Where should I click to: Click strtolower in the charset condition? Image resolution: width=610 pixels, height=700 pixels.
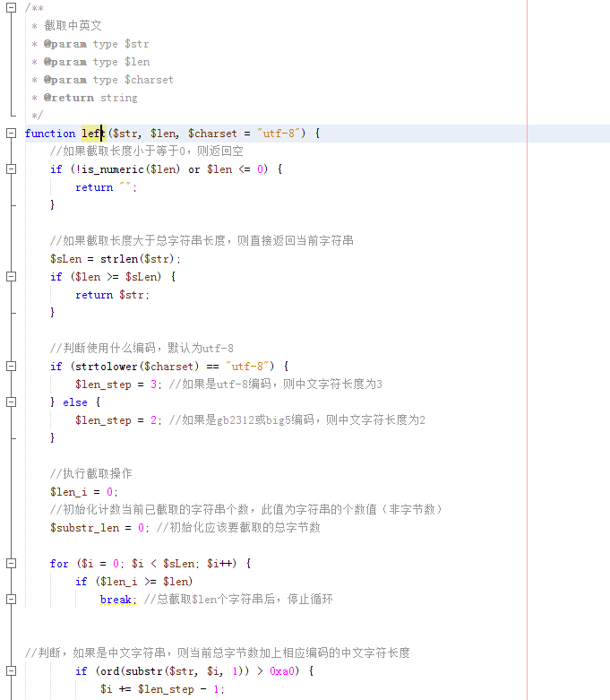click(x=107, y=367)
